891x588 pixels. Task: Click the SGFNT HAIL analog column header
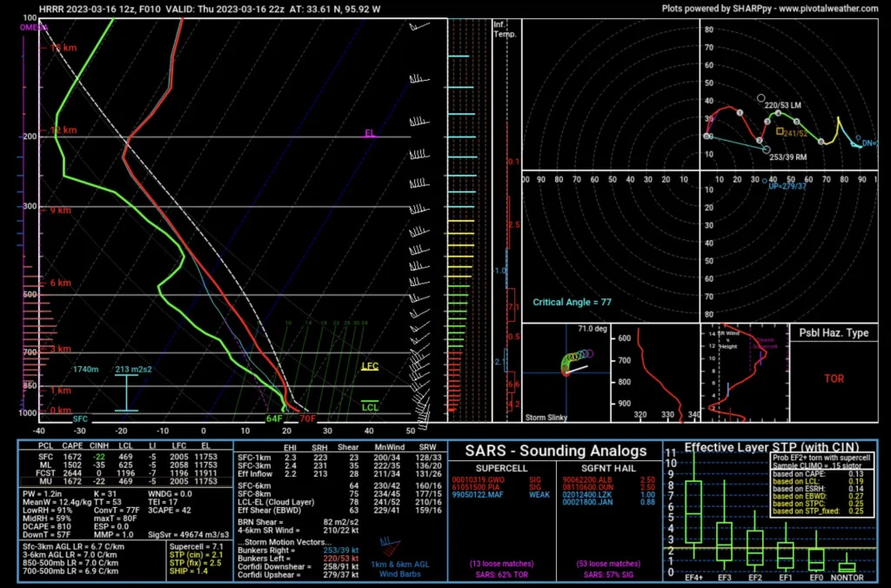pos(608,468)
